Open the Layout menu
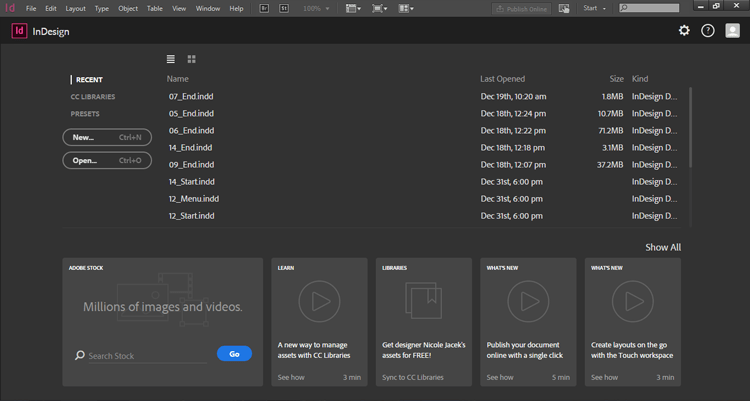Viewport: 750px width, 401px height. [76, 8]
